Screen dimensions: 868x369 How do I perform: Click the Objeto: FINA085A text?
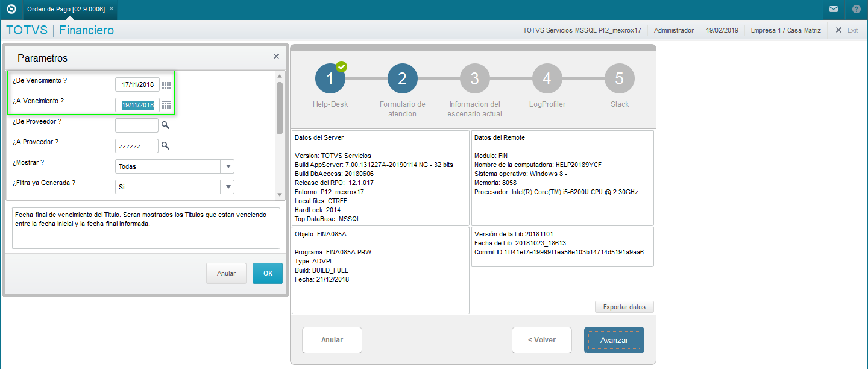tap(321, 233)
